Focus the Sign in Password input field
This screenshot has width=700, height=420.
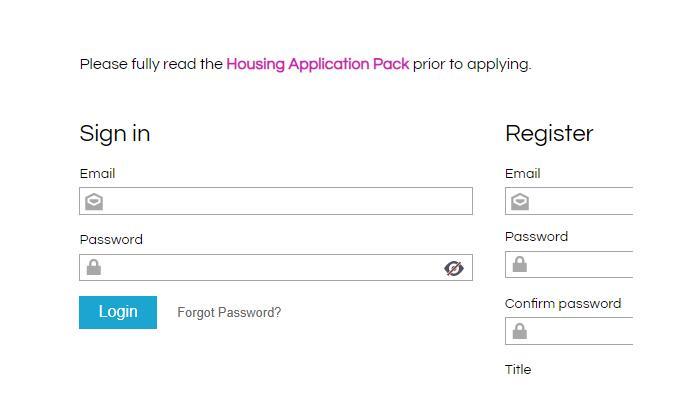tap(276, 267)
